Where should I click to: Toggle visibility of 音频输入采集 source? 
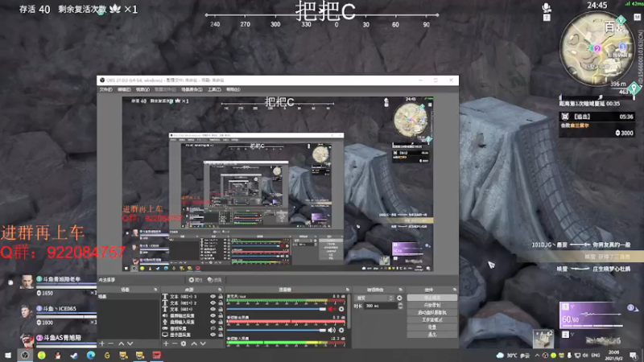point(213,322)
